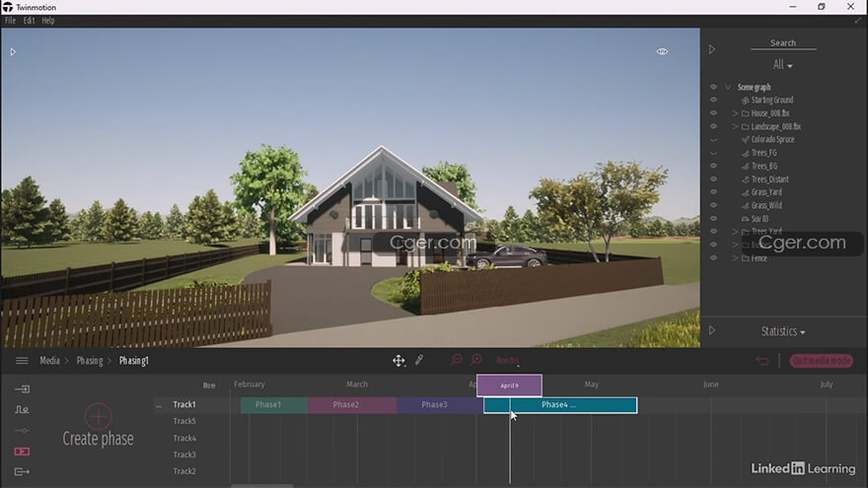Hide the Fence folder
This screenshot has height=488, width=868.
[713, 258]
